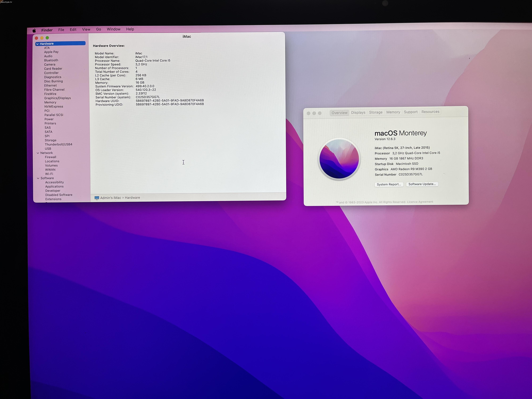Select Applications under Software
The height and width of the screenshot is (399, 532).
point(54,187)
